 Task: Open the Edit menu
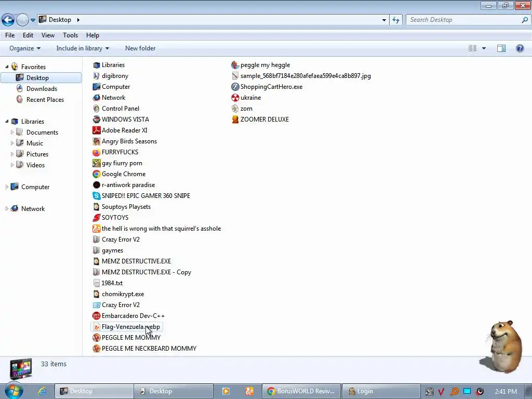(28, 35)
